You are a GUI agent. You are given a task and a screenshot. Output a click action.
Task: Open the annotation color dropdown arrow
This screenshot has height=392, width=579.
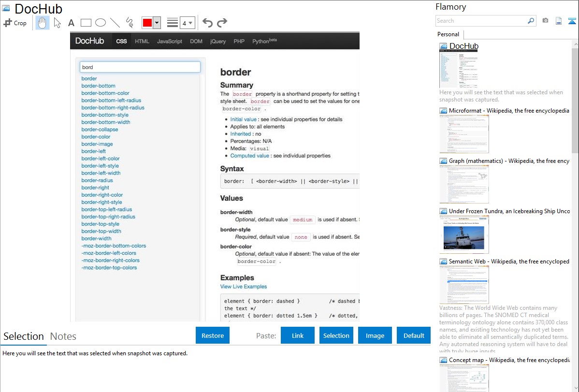click(157, 23)
